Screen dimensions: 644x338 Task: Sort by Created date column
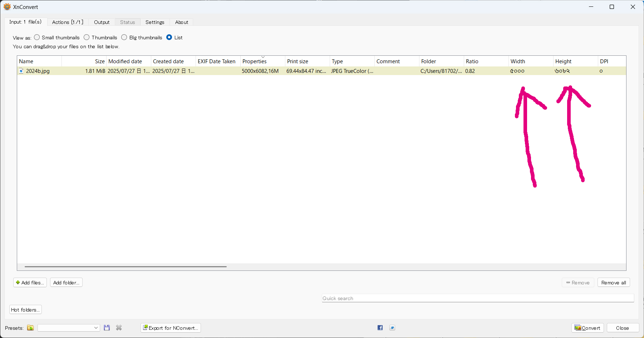[173, 61]
